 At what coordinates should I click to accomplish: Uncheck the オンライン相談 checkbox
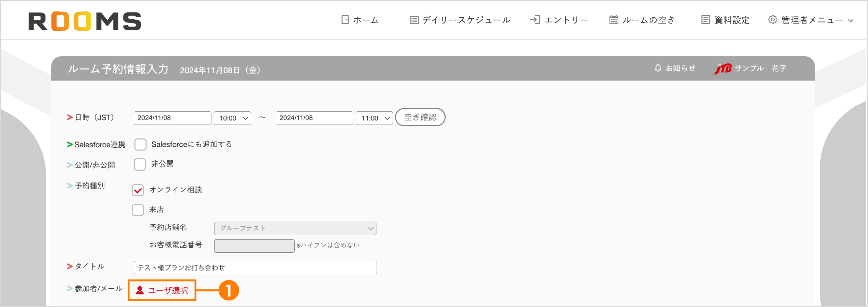[138, 190]
